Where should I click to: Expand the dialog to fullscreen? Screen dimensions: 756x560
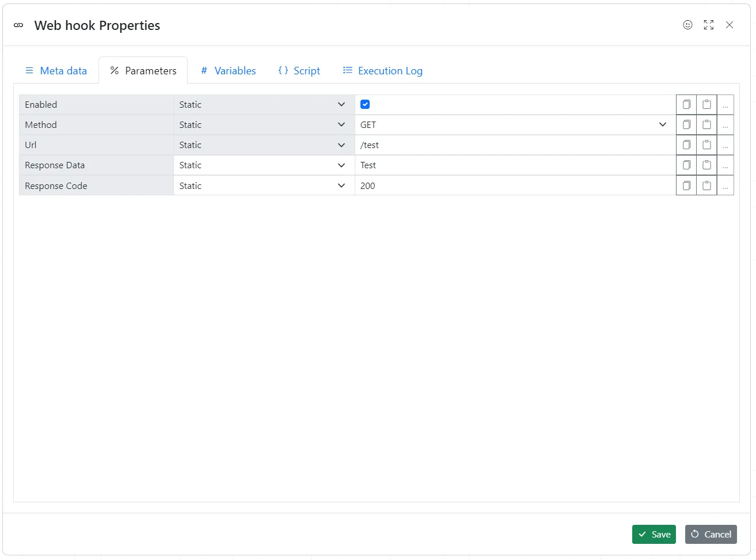tap(708, 25)
